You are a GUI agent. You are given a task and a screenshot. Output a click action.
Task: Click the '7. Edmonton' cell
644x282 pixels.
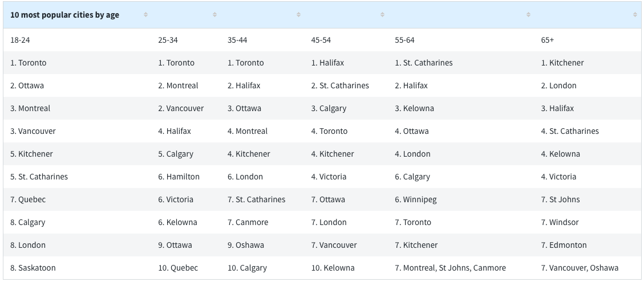click(564, 245)
